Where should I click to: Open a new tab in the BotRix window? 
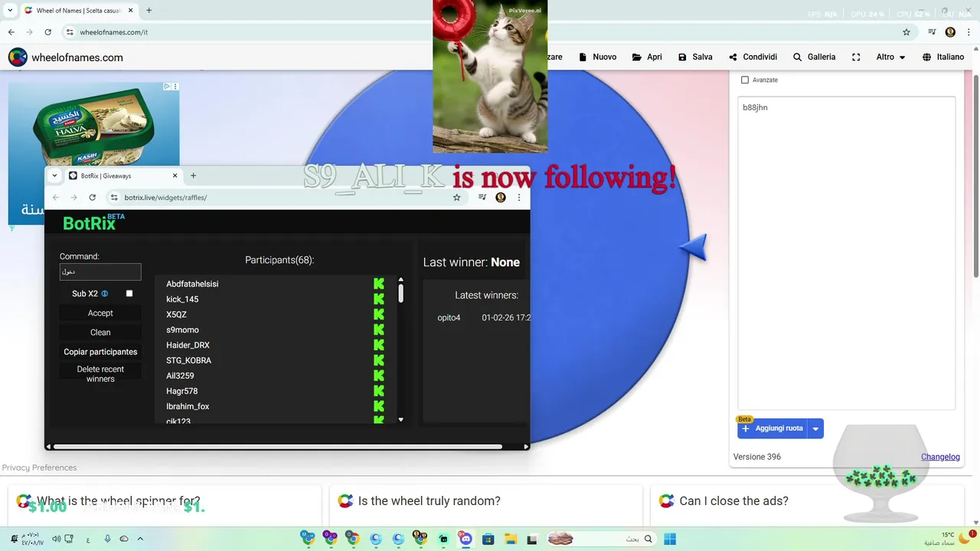point(193,175)
